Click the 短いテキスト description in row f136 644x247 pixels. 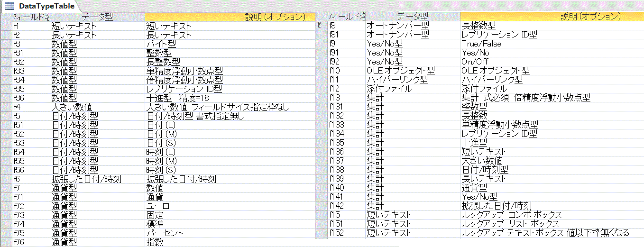pos(552,152)
